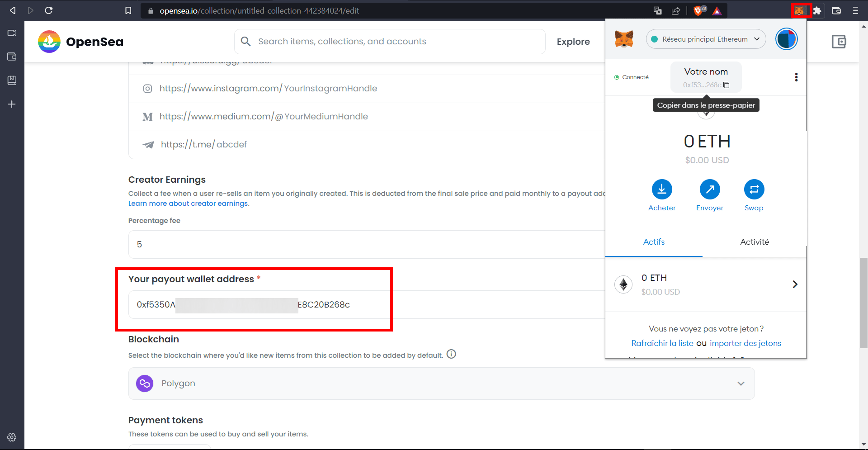This screenshot has height=450, width=868.
Task: Click the share page icon
Action: click(676, 11)
